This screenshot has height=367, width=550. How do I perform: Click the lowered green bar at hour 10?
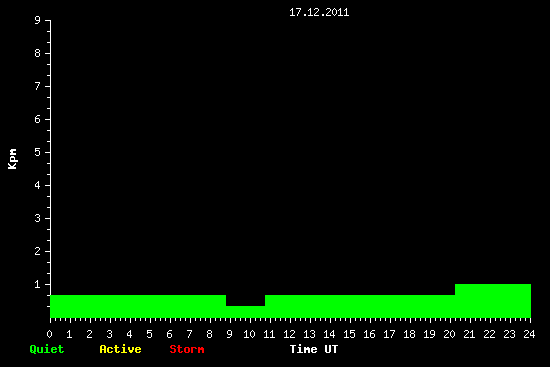tap(246, 312)
